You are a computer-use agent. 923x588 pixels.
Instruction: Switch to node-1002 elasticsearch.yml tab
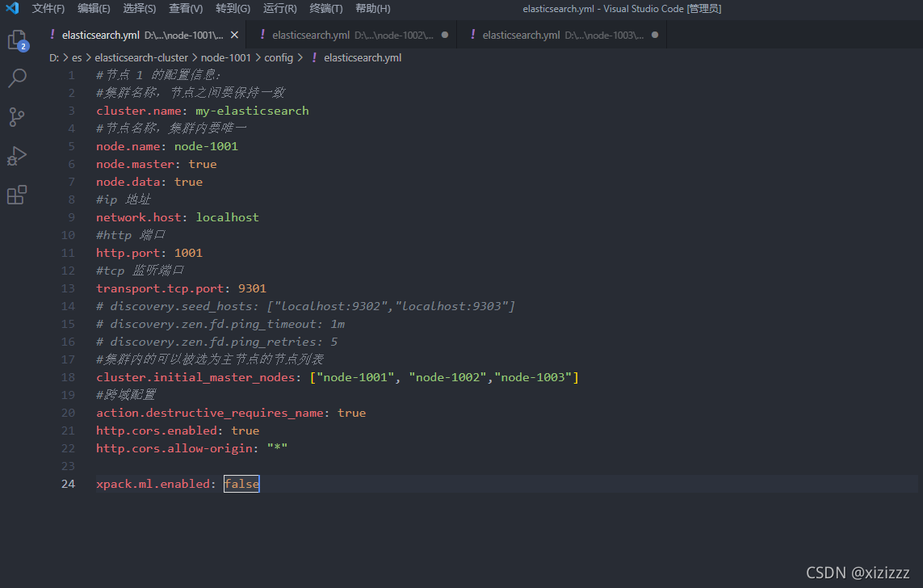tap(352, 36)
